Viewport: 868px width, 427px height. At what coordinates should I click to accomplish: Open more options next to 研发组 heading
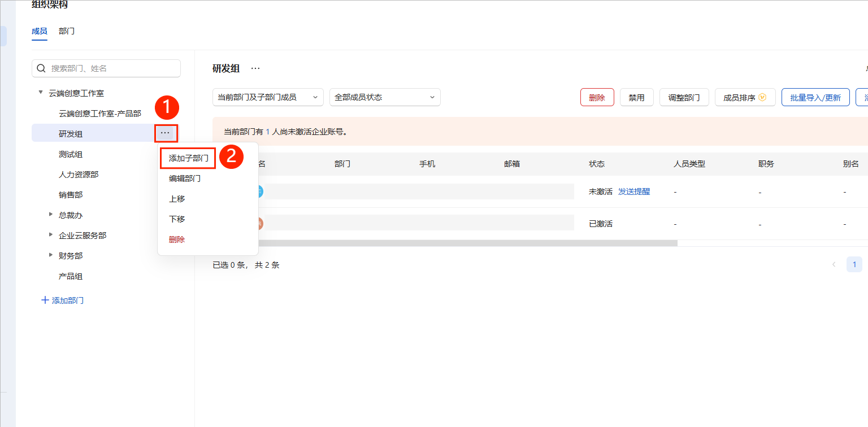tap(255, 68)
